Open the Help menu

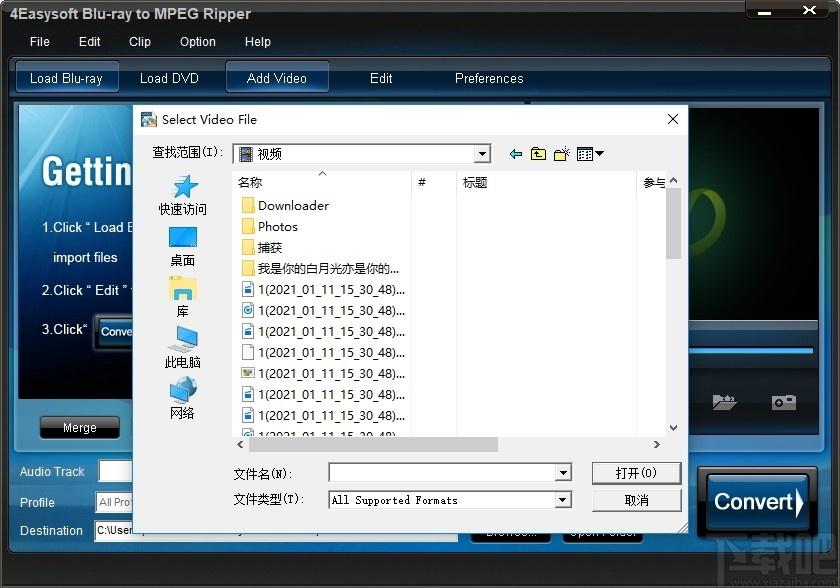pos(258,42)
